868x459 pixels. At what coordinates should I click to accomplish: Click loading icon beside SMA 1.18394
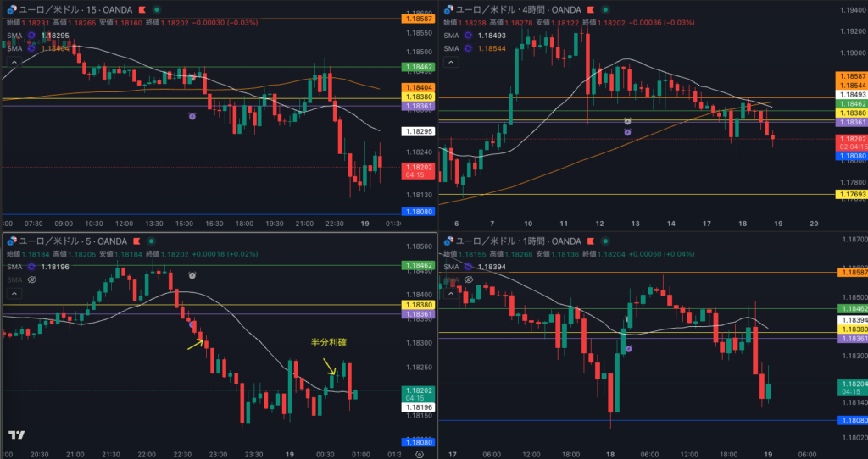click(468, 267)
